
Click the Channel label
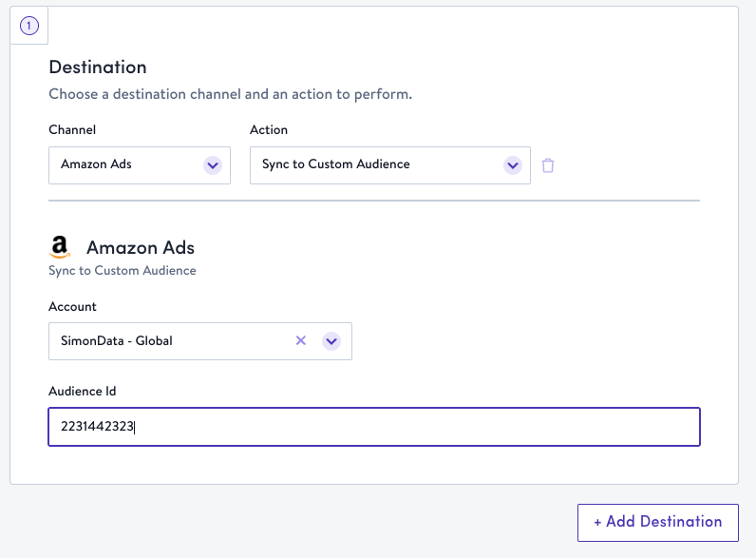pos(72,130)
